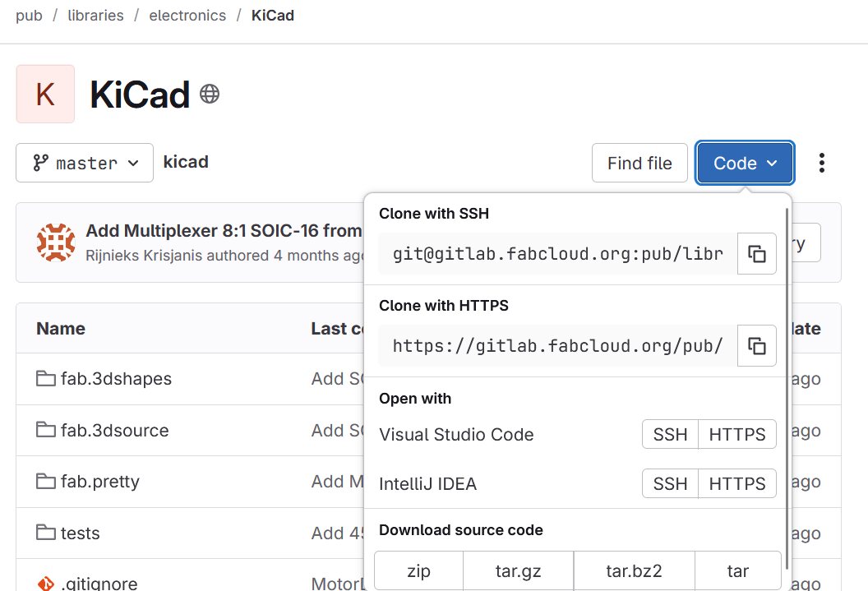Open the vertical ellipsis options menu

pyautogui.click(x=821, y=162)
